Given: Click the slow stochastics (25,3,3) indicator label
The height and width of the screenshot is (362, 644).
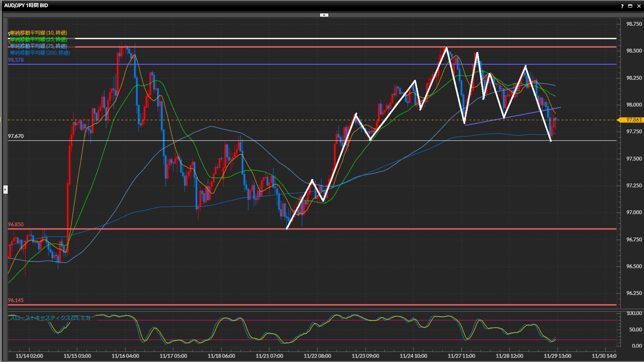Looking at the screenshot, I should pyautogui.click(x=50, y=317).
